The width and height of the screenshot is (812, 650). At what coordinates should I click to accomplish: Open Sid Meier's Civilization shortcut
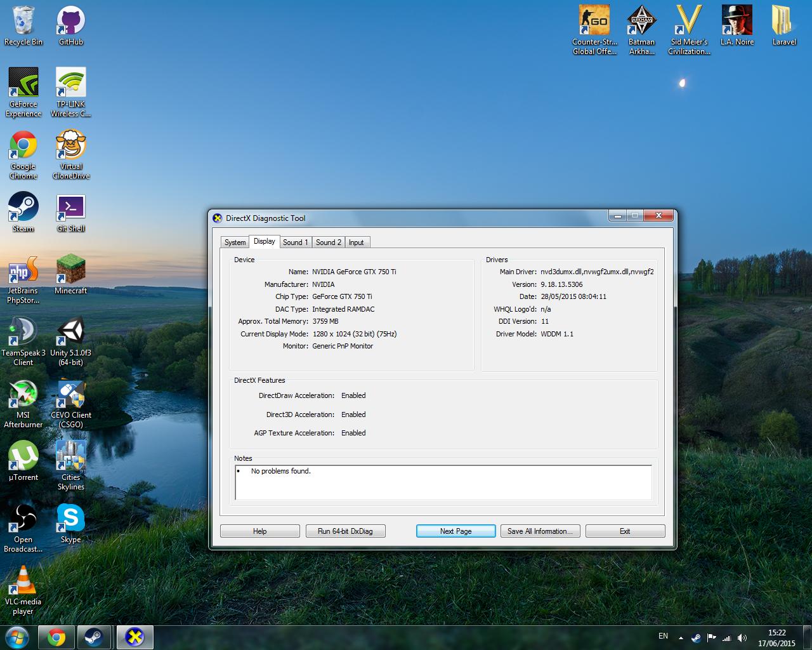pyautogui.click(x=690, y=30)
